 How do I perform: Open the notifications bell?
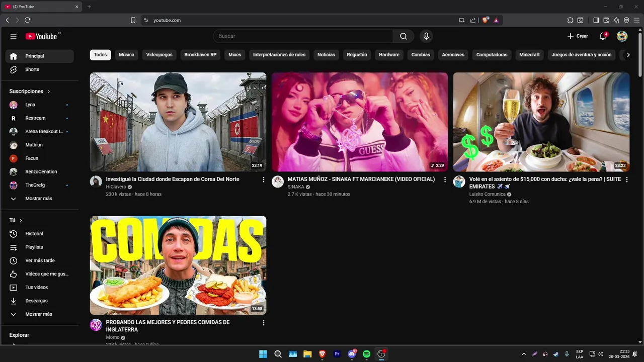pos(603,36)
